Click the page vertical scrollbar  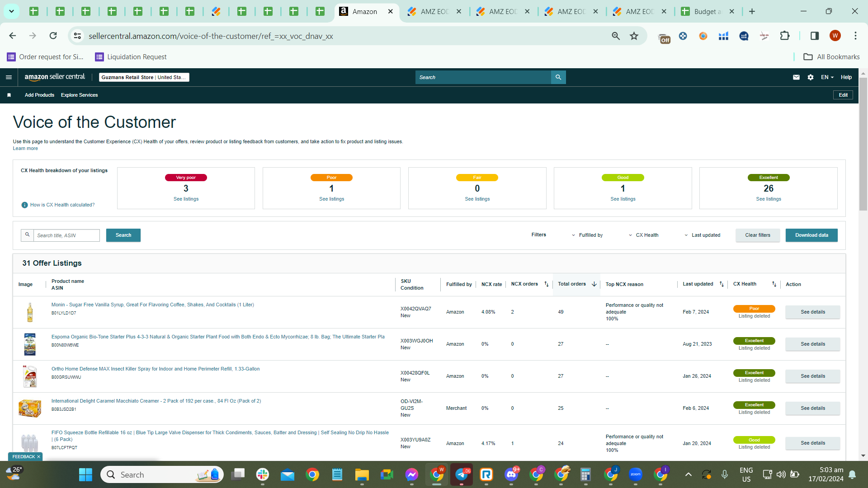(863, 145)
